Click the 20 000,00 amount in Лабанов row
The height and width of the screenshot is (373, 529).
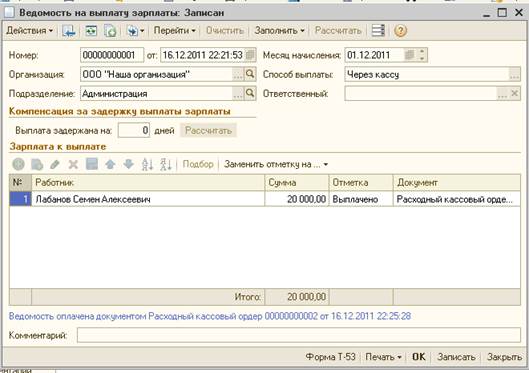[297, 199]
